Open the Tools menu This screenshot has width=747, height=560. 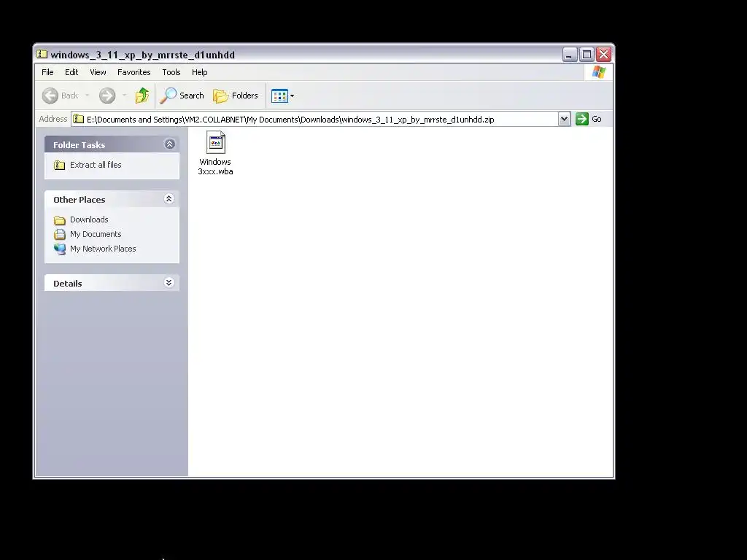pyautogui.click(x=171, y=72)
